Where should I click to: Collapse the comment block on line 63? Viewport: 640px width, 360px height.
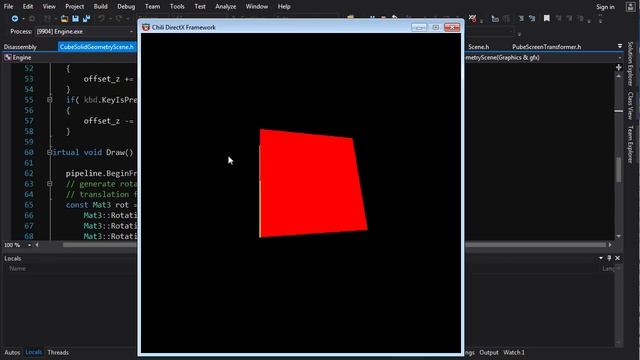(x=49, y=184)
